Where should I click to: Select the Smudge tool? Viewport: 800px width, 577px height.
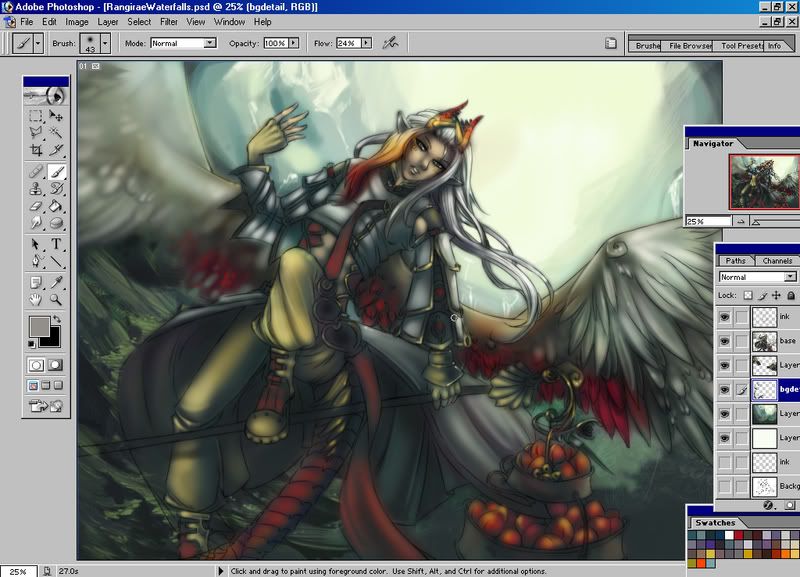[x=36, y=222]
